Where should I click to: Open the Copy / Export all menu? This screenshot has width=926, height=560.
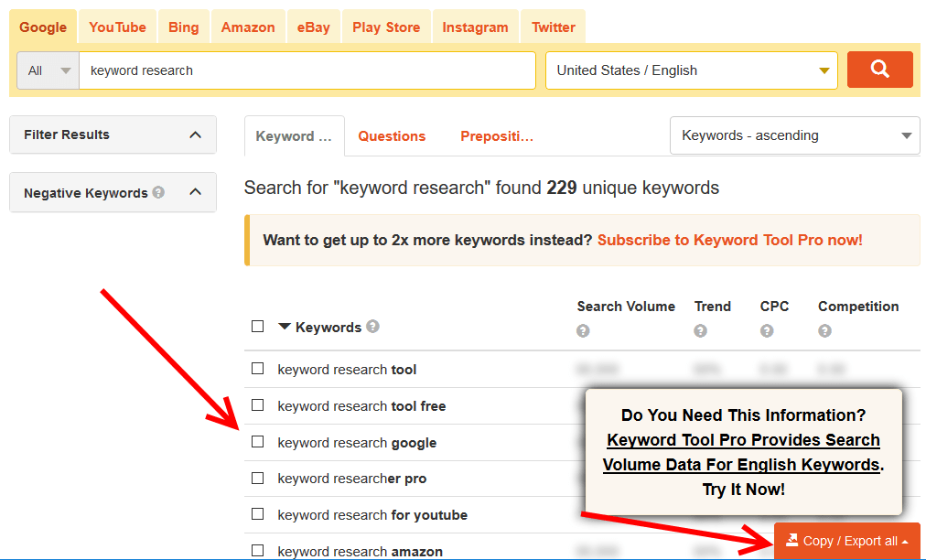847,541
